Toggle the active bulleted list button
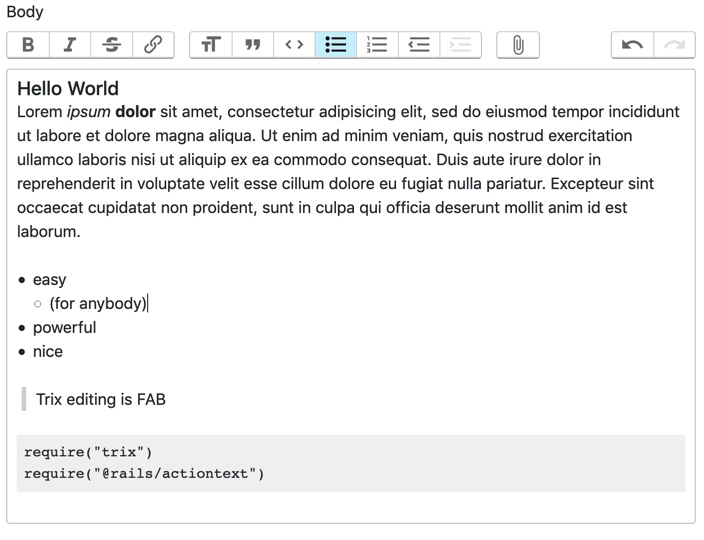704x540 pixels. point(336,45)
